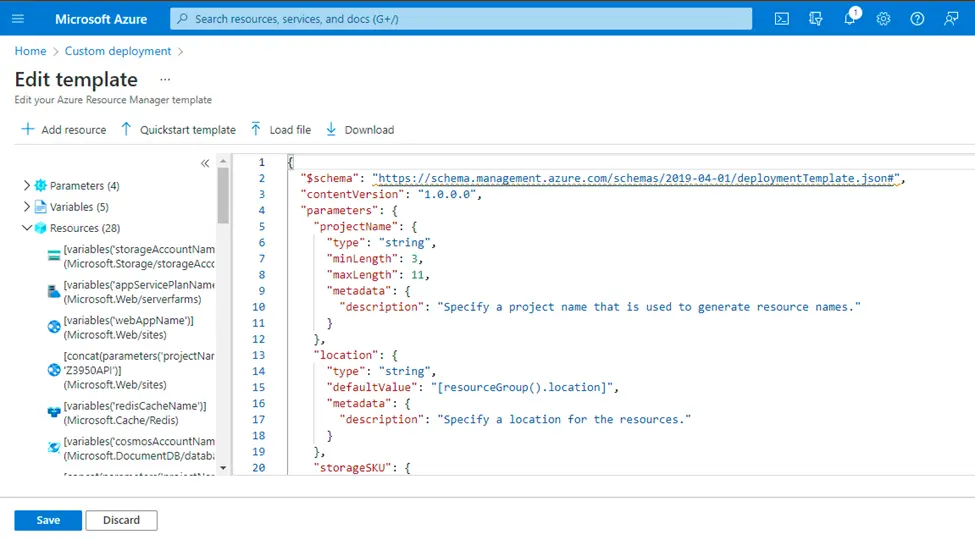Screen dimensions: 975x540
Task: Click the Redis cache resource icon
Action: [x=54, y=412]
